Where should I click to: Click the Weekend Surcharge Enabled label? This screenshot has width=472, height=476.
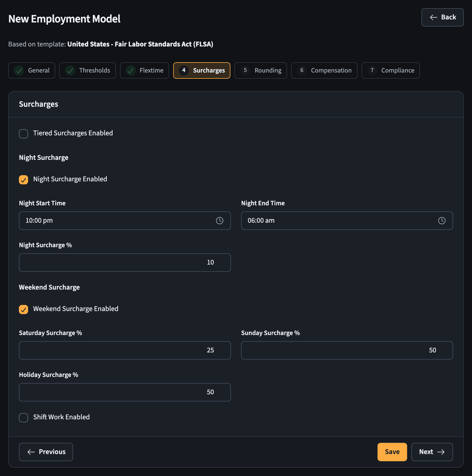point(76,309)
